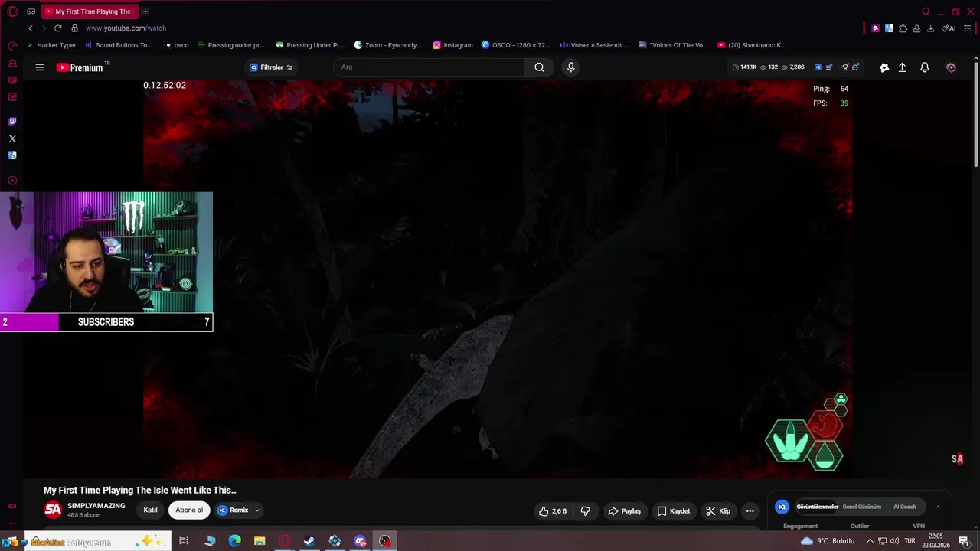
Task: Open the vidIQ list icon in the stats bar
Action: point(829,67)
